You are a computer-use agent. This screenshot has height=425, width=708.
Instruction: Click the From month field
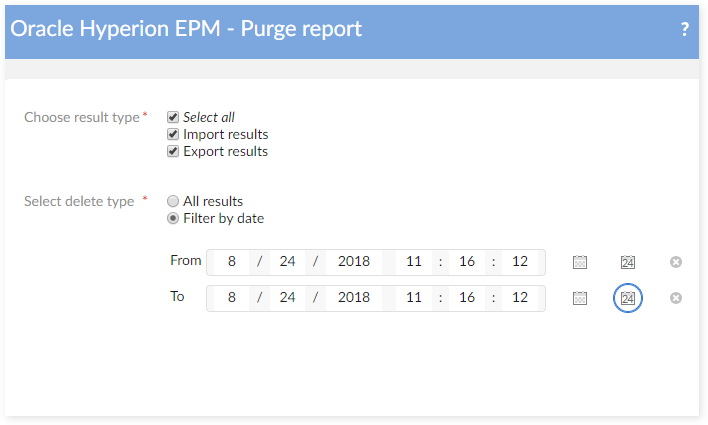[231, 262]
